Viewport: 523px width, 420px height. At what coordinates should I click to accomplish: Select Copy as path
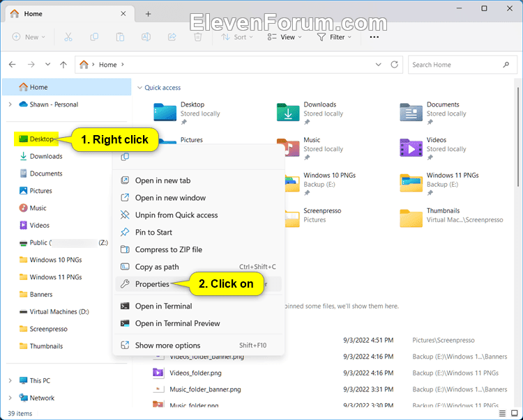(199, 267)
